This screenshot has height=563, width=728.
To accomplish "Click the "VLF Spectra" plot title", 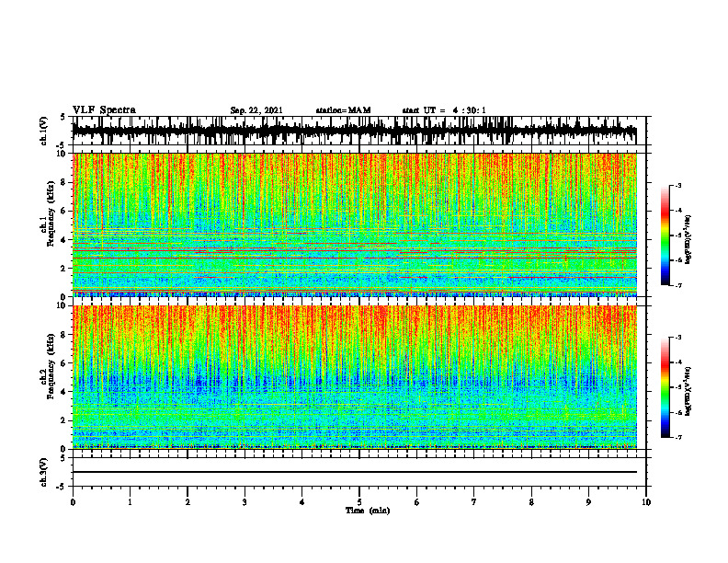I will click(104, 110).
